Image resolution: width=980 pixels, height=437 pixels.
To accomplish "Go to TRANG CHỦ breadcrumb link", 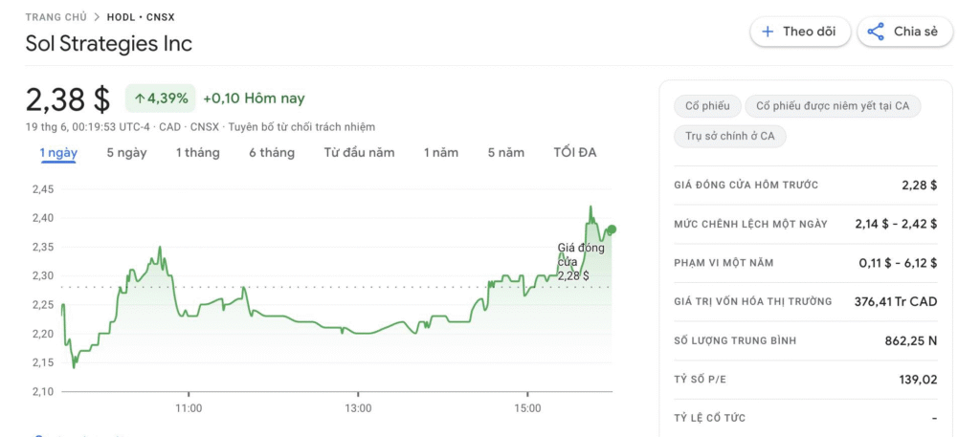I will coord(56,17).
